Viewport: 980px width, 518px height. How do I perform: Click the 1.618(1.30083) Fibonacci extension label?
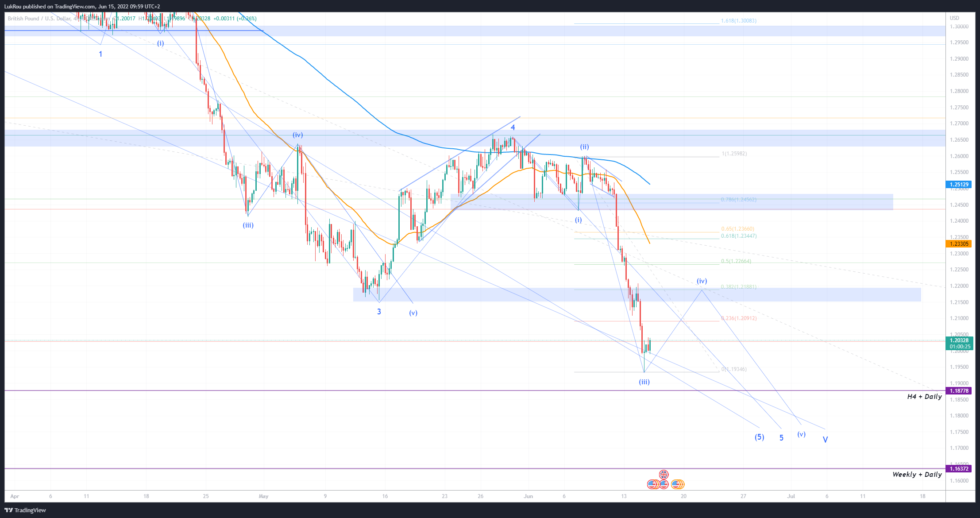point(738,21)
